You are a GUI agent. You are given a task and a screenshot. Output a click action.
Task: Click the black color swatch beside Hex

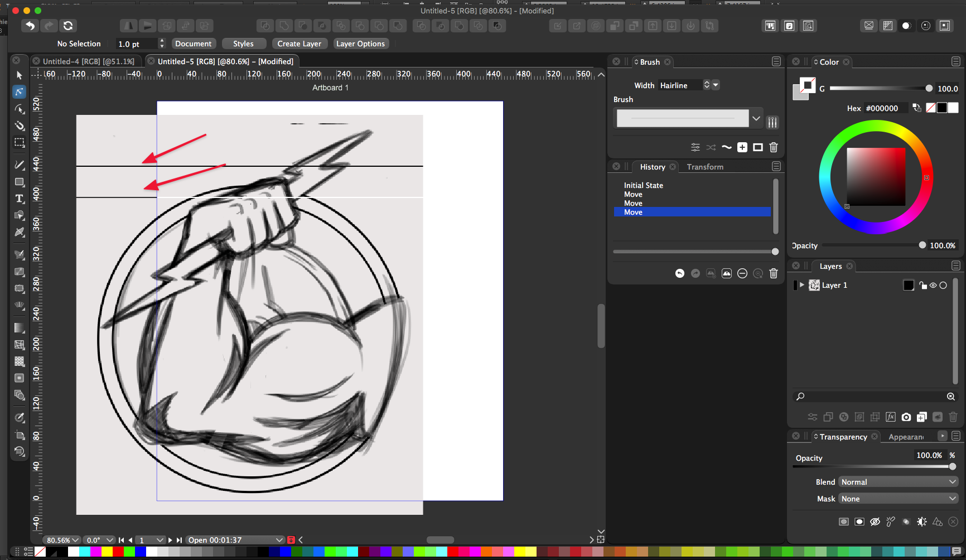coord(942,108)
